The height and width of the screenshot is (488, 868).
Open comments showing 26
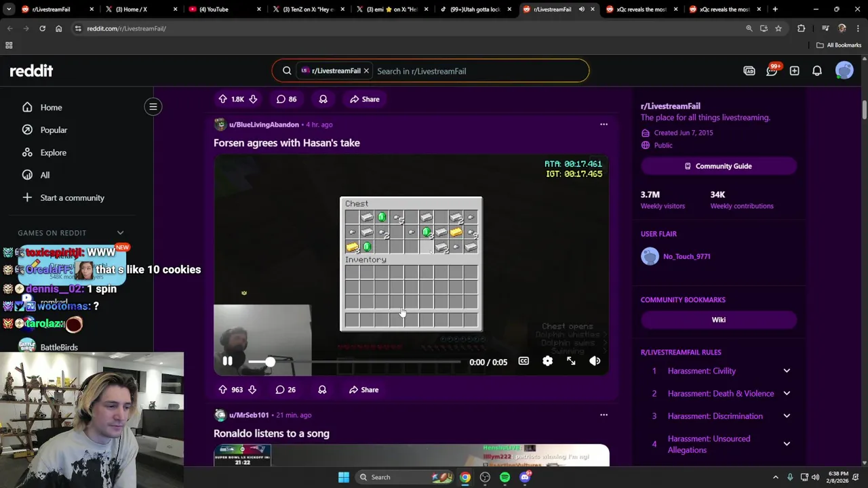[285, 390]
